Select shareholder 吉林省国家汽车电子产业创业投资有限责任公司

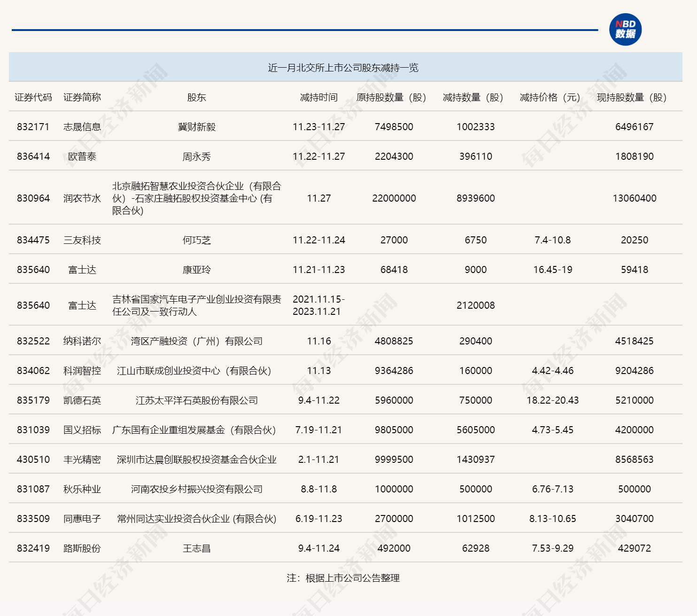point(196,305)
